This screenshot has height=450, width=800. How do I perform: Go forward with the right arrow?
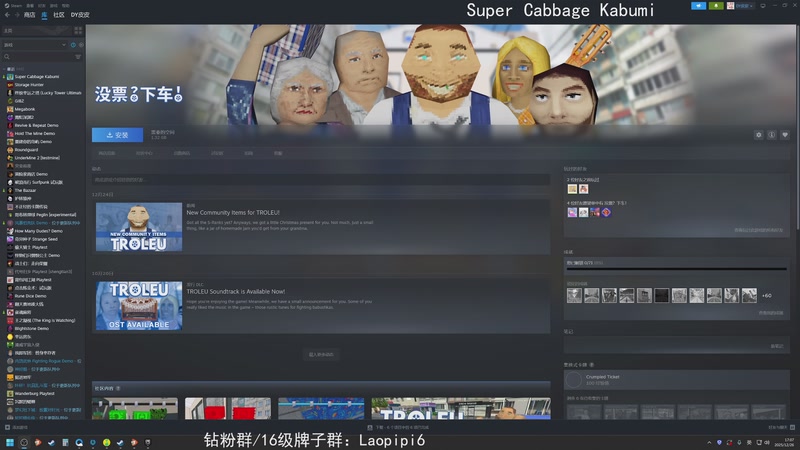pyautogui.click(x=17, y=15)
